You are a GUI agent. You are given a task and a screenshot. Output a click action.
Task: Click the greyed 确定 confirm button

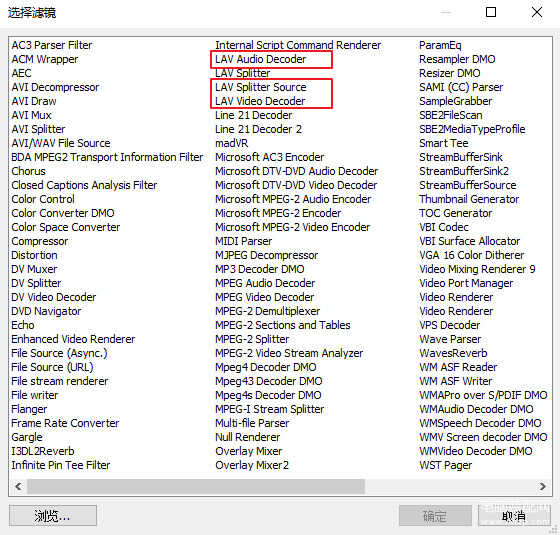(435, 516)
